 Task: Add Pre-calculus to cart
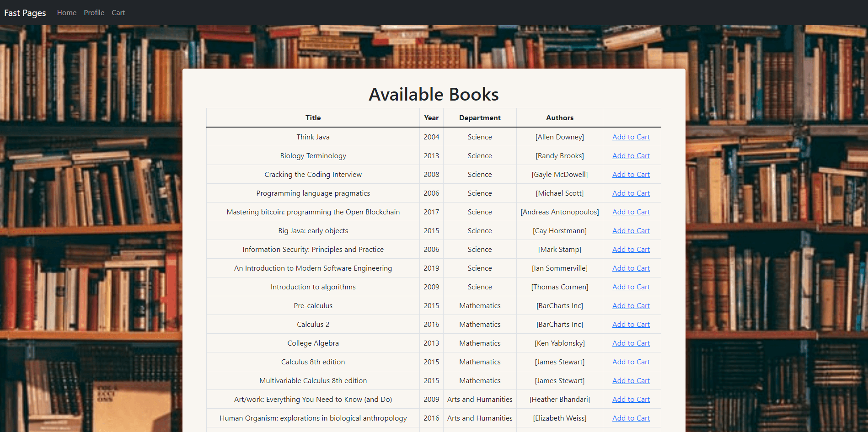pyautogui.click(x=631, y=305)
